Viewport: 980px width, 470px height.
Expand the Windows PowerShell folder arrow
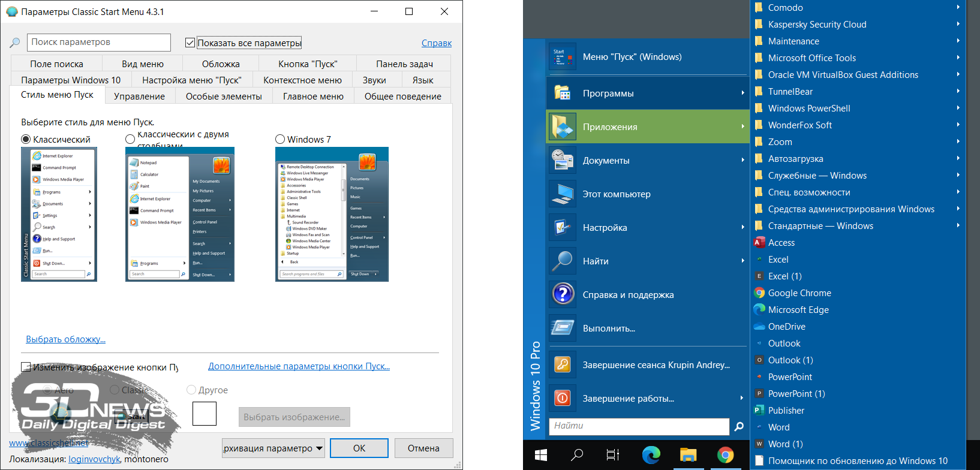coord(958,108)
